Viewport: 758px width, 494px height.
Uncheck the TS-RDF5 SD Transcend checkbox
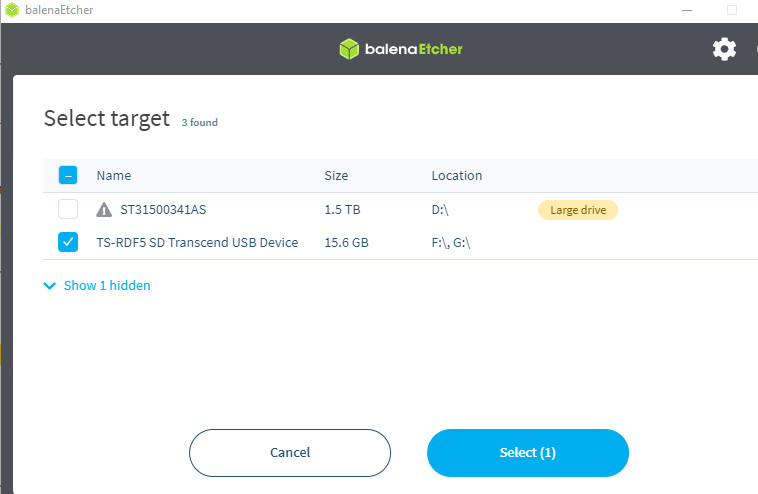(68, 242)
